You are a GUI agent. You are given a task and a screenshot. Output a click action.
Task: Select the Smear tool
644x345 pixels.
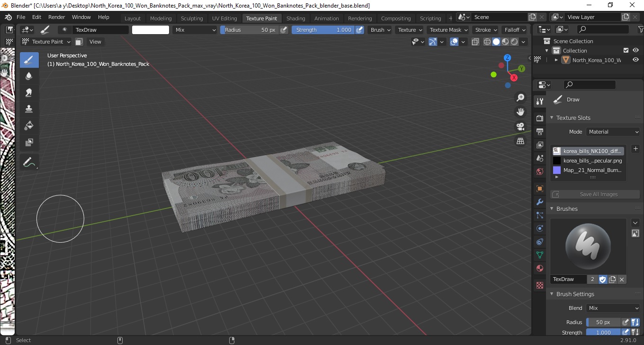tap(29, 92)
